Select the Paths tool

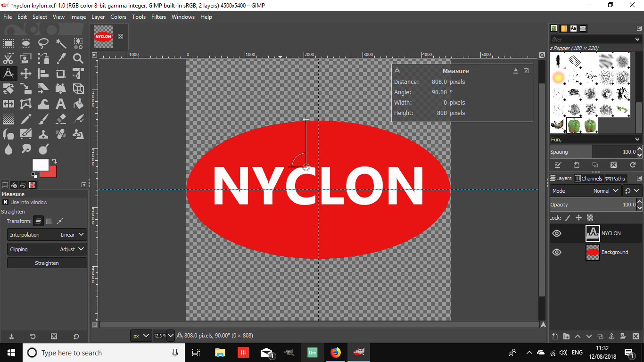[x=43, y=58]
